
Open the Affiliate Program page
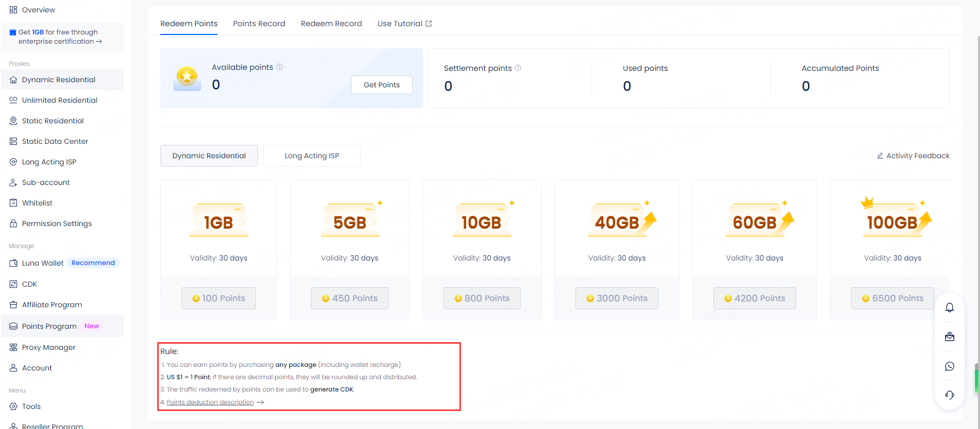pos(52,305)
